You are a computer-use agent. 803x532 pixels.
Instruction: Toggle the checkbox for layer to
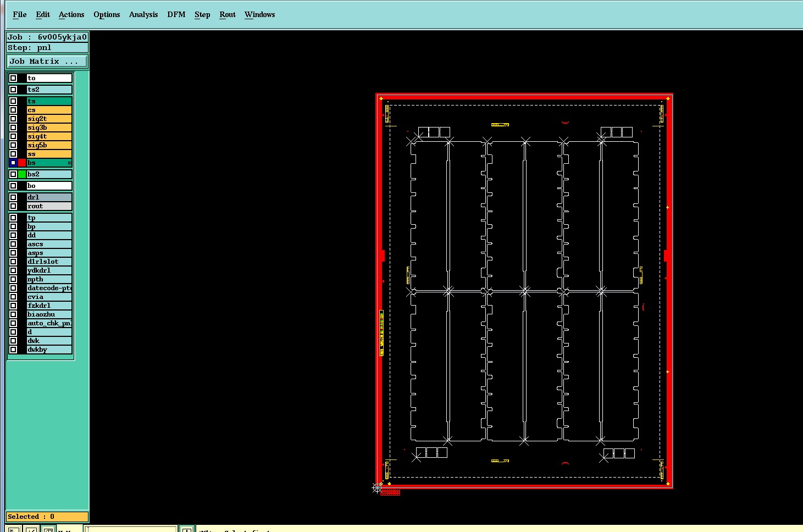tap(13, 78)
